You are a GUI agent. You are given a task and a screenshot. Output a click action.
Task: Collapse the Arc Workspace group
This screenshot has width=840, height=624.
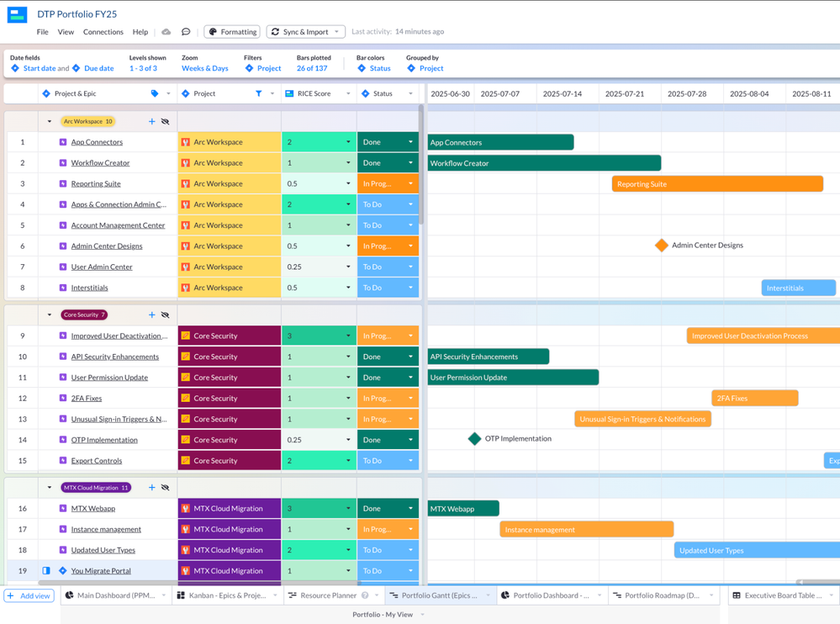tap(50, 122)
